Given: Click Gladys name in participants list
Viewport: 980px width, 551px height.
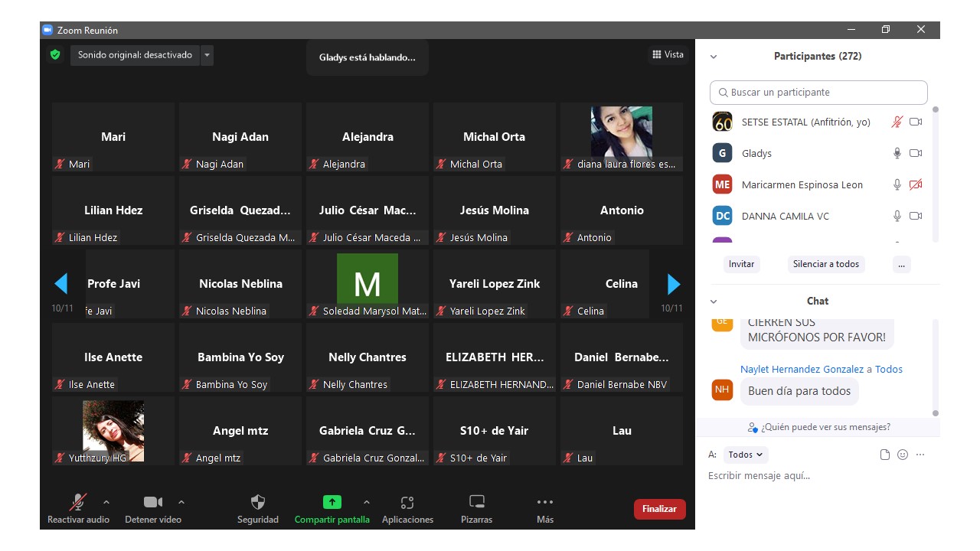Looking at the screenshot, I should point(756,153).
